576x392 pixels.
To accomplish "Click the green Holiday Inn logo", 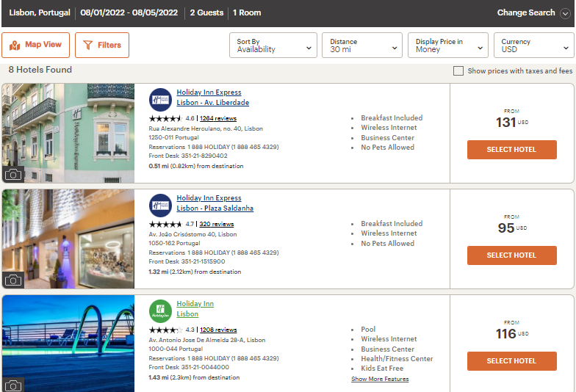I will (x=160, y=311).
